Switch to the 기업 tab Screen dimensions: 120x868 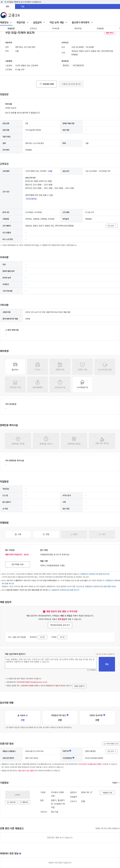point(23,6)
